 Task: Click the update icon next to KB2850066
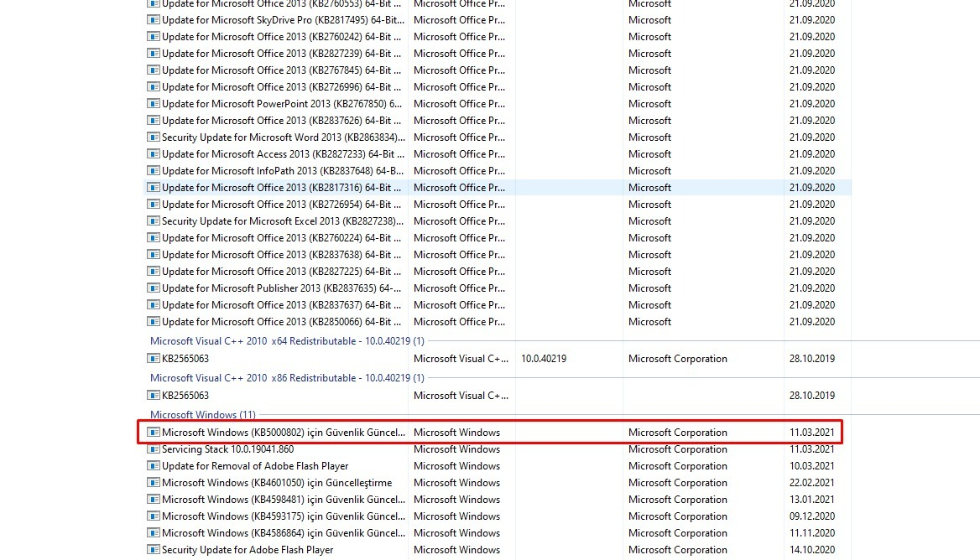[153, 322]
